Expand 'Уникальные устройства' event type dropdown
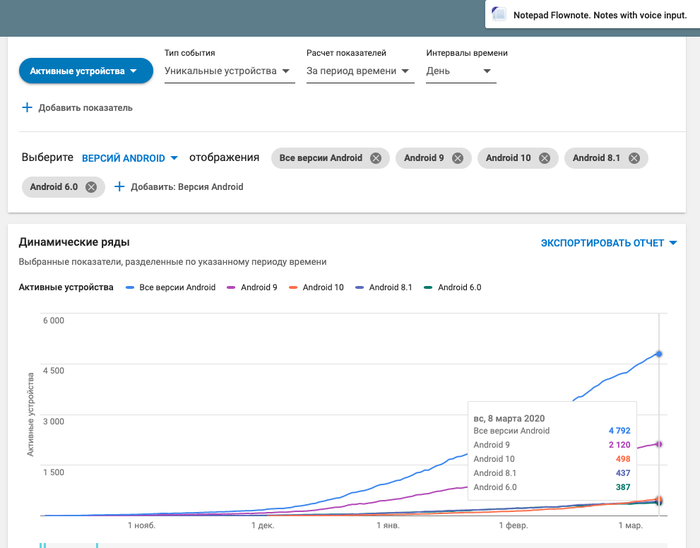 [x=227, y=71]
